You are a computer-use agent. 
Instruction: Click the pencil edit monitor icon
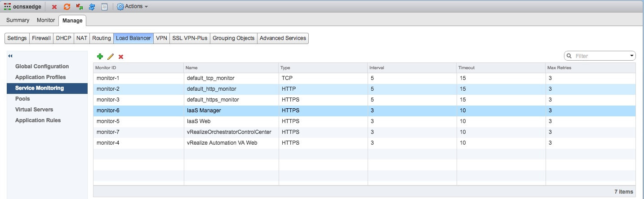click(x=111, y=57)
